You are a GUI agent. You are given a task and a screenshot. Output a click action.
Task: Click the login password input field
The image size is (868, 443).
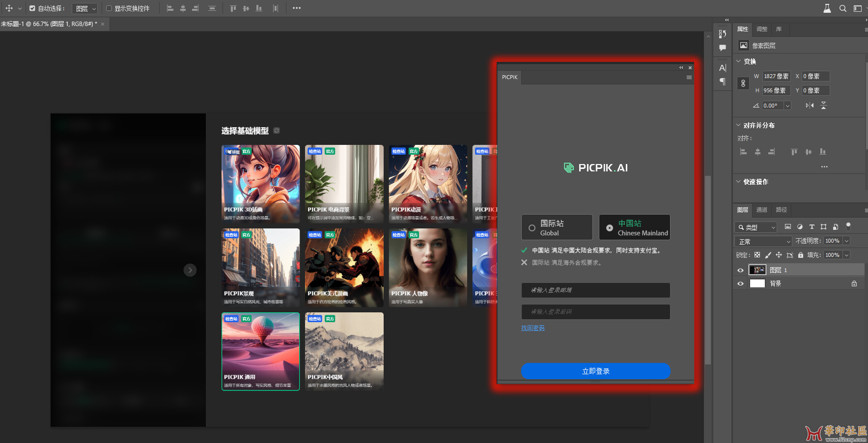595,312
